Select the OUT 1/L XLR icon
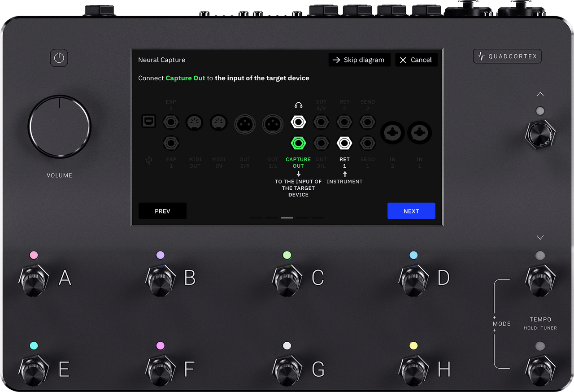The image size is (574, 392). [272, 124]
